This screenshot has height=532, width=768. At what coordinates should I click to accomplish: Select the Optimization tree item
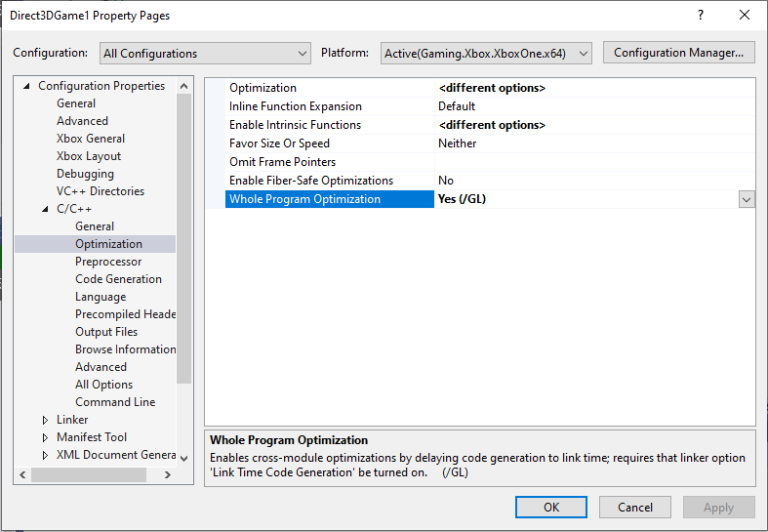pyautogui.click(x=108, y=244)
